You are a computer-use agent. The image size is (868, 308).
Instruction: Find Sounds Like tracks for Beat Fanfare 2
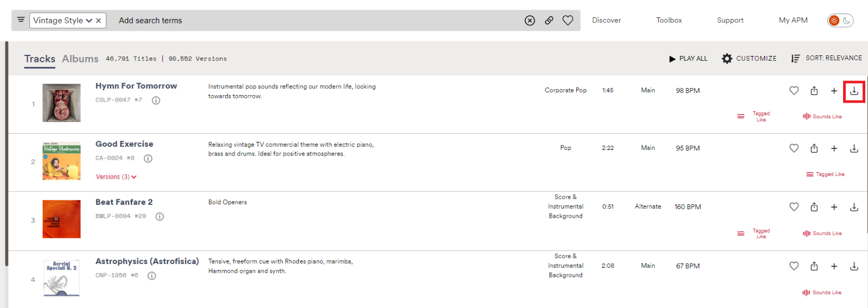[x=822, y=234]
